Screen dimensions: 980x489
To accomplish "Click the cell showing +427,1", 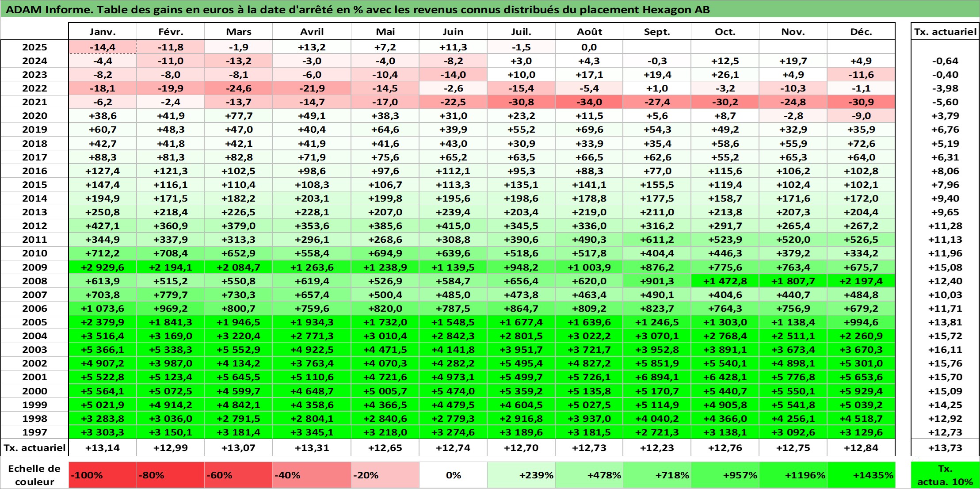I will tap(103, 226).
